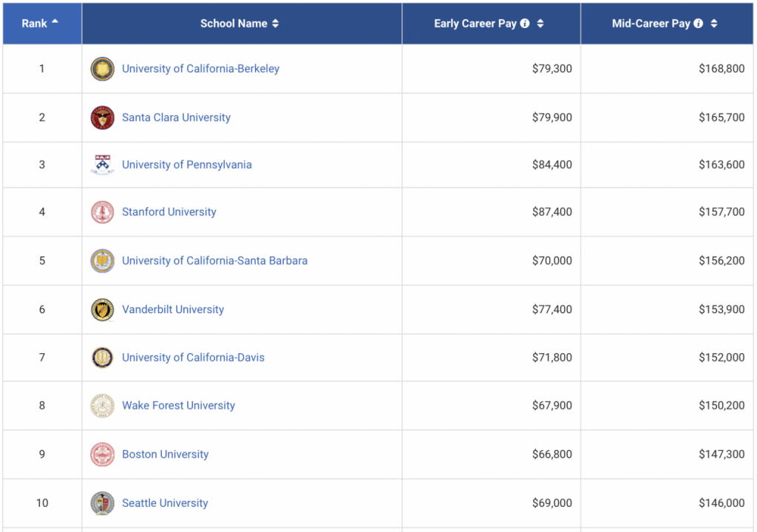Click the Mid-Career Pay header label
The image size is (757, 532).
pos(651,23)
